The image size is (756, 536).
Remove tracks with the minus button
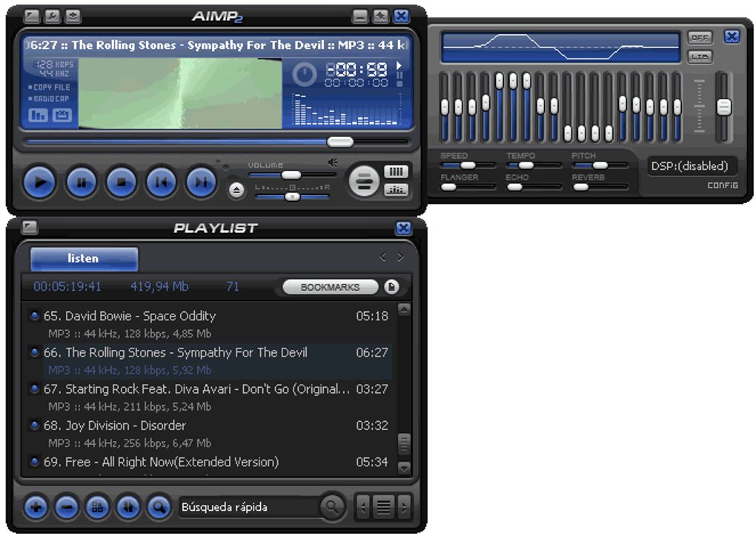tap(67, 508)
